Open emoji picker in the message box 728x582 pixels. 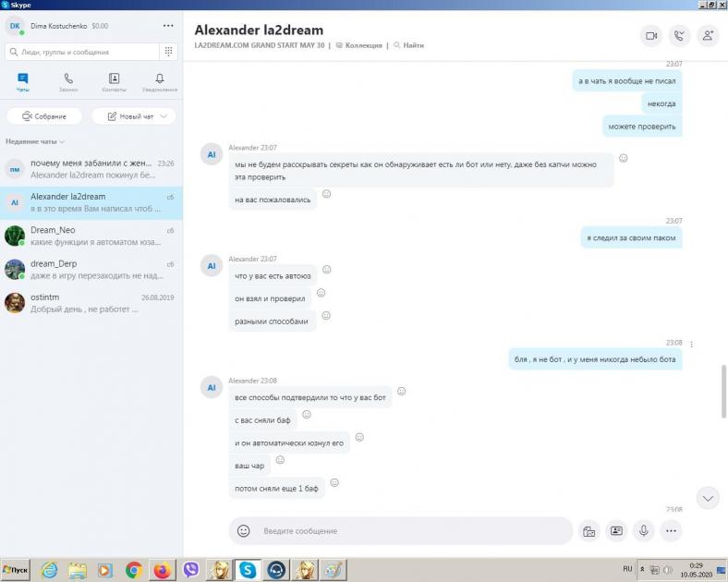click(244, 531)
